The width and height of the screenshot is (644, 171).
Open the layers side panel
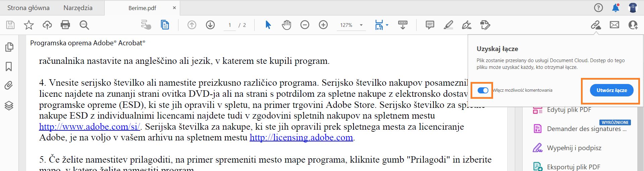(9, 105)
